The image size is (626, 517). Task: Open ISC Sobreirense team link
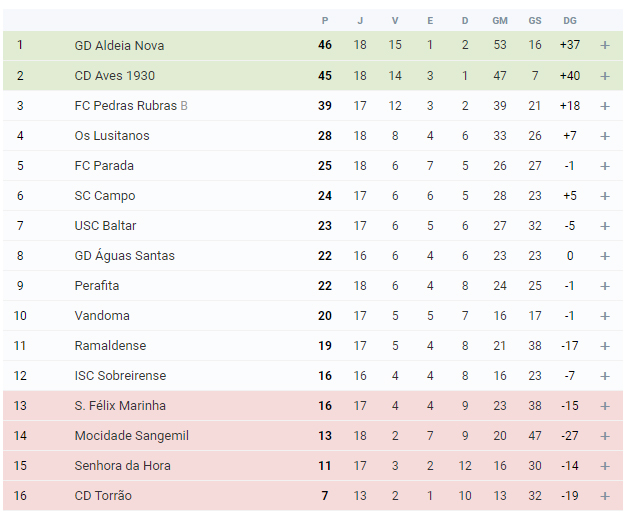coord(120,376)
